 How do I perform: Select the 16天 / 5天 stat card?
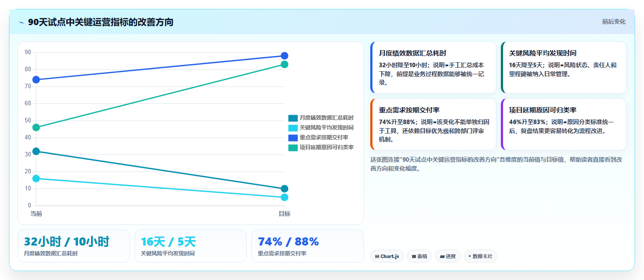tap(191, 246)
